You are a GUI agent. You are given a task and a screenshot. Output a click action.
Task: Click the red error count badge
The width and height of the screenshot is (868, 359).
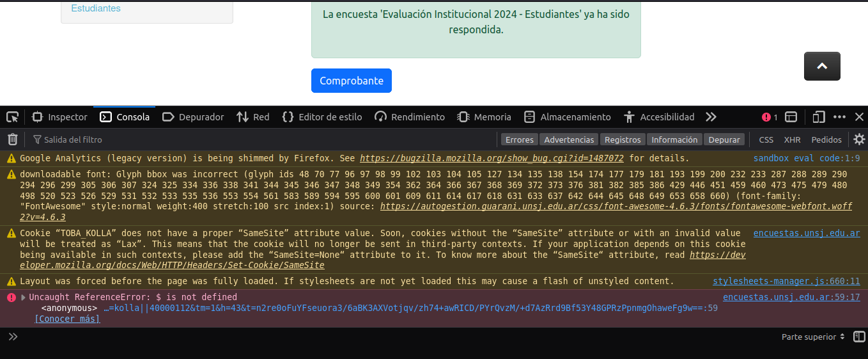(770, 117)
